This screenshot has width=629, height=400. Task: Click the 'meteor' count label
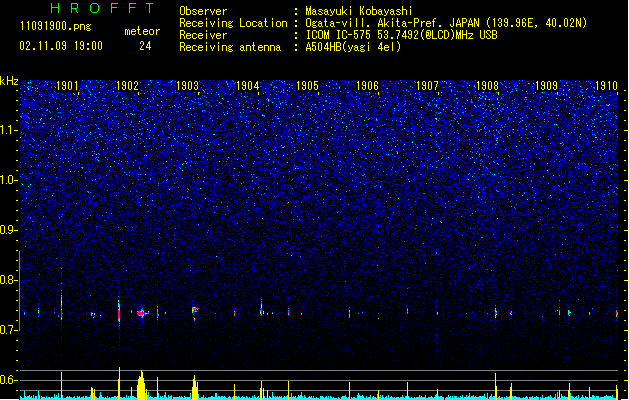click(142, 31)
